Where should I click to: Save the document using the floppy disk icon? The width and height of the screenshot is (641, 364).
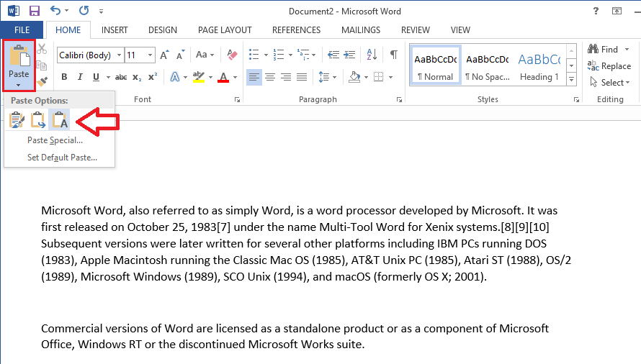point(35,11)
